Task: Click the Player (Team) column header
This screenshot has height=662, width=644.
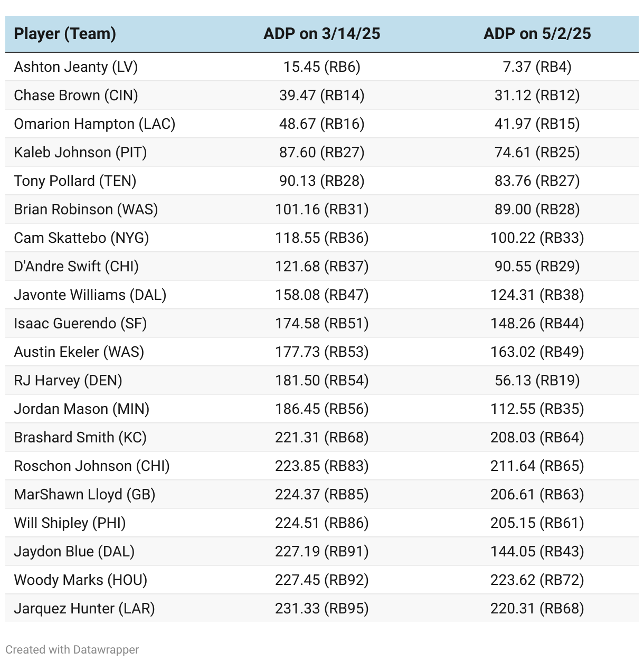Action: (65, 34)
